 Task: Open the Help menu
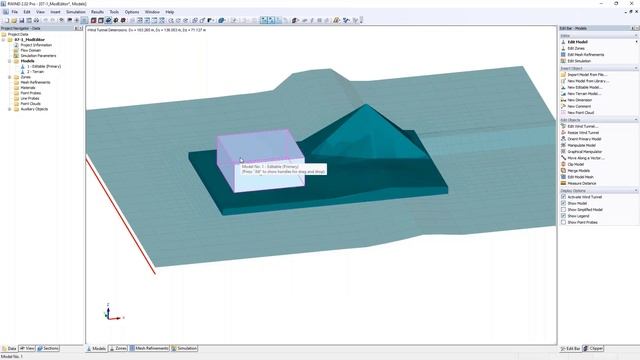170,12
